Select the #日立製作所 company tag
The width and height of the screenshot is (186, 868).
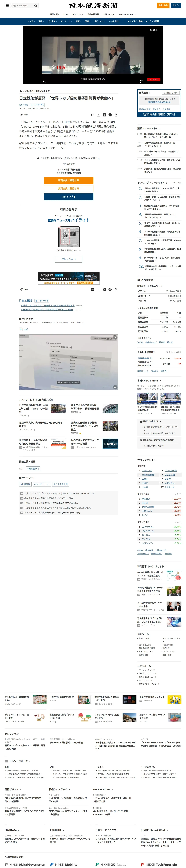(33, 469)
